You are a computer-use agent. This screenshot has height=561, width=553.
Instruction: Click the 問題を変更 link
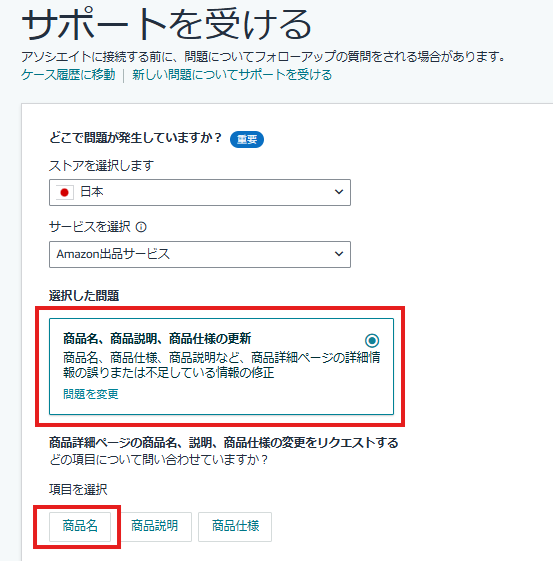click(90, 394)
